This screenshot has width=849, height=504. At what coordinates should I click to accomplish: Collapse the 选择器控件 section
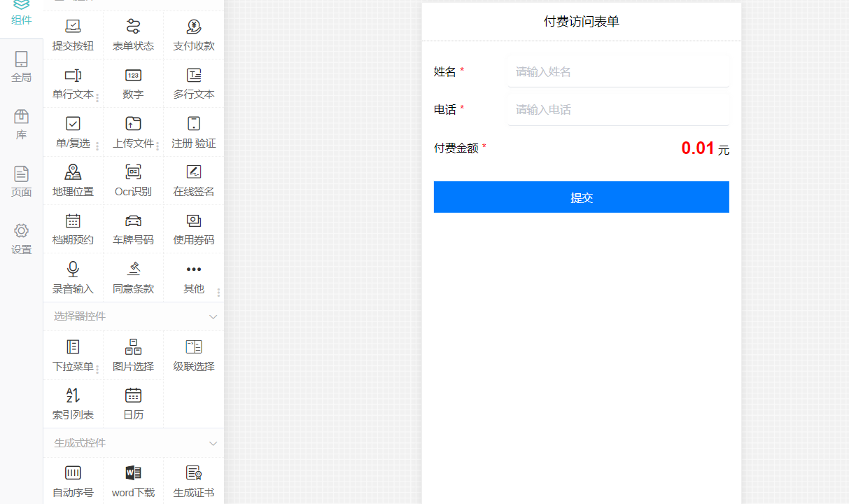213,316
